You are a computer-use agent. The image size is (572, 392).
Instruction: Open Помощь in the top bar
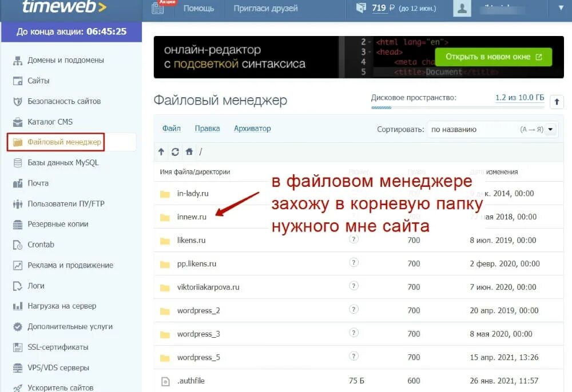(x=199, y=8)
